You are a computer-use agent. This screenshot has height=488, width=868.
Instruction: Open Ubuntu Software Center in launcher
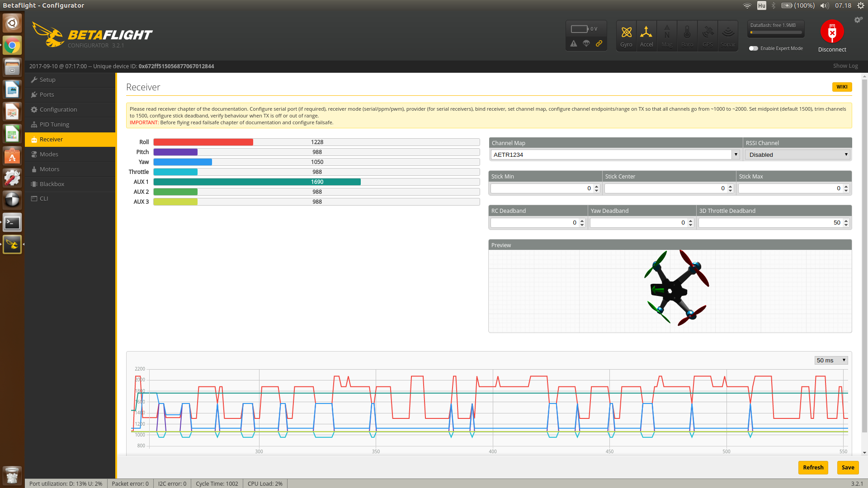[x=12, y=156]
